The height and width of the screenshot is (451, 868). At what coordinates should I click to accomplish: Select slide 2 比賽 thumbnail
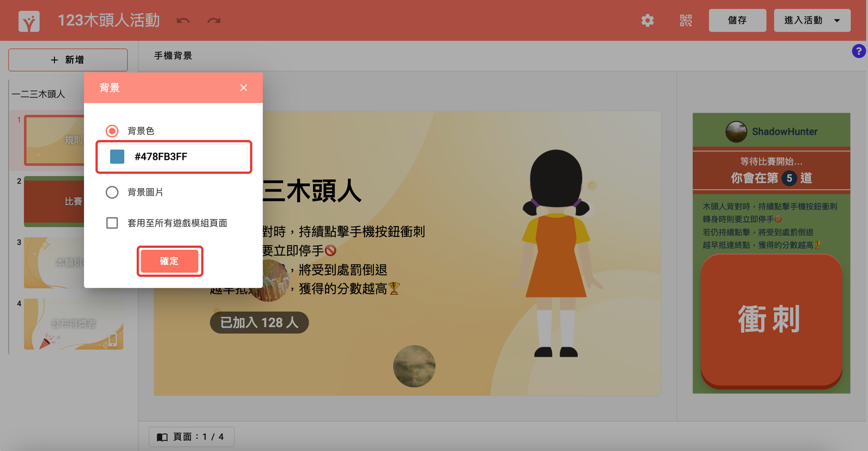(54, 202)
